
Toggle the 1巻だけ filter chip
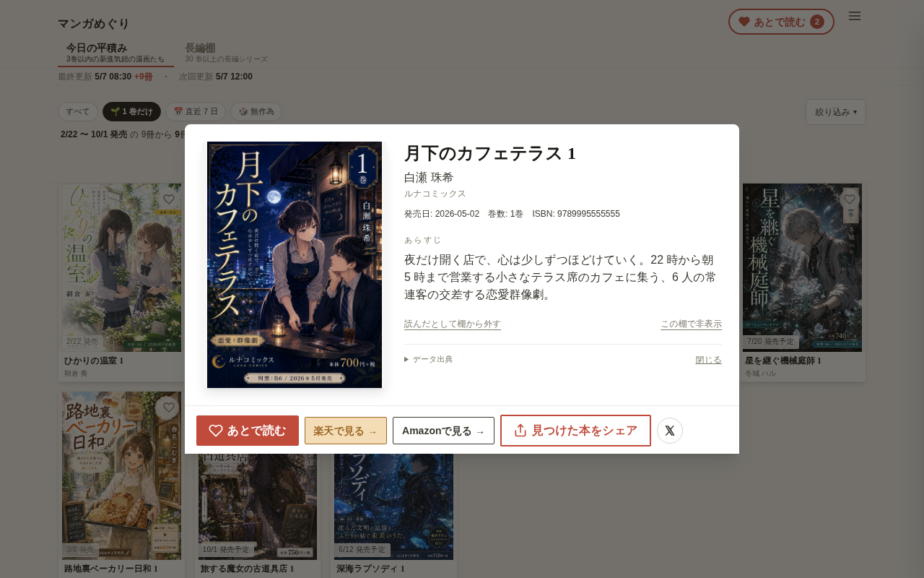131,111
